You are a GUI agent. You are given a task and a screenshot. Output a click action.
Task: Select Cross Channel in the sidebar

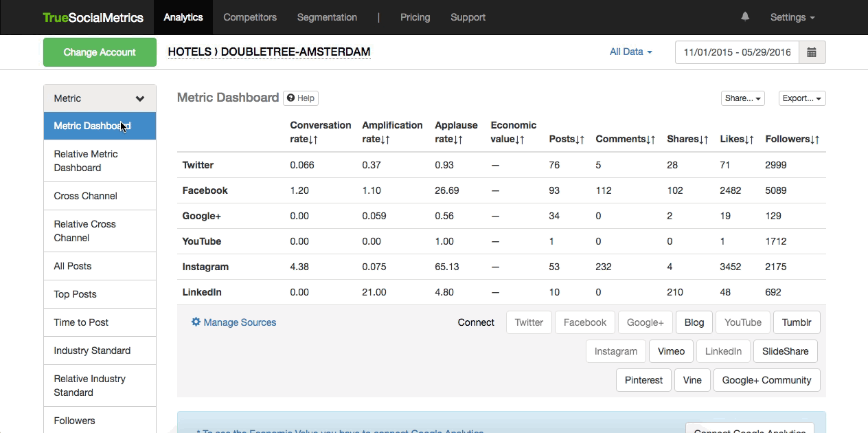86,196
